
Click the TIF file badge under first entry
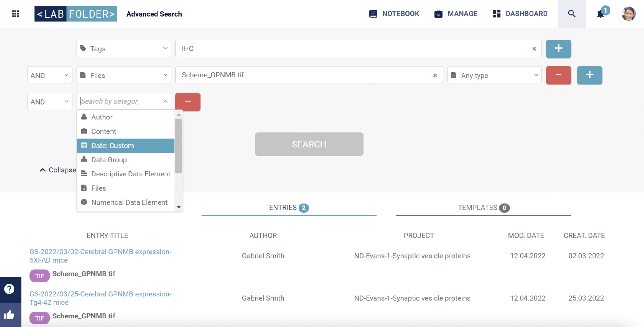coord(39,276)
